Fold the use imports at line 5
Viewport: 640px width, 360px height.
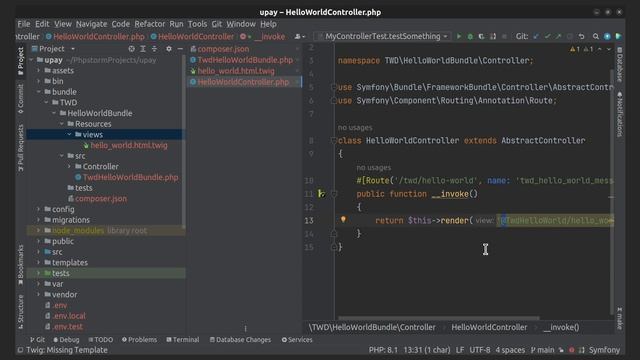pos(333,87)
